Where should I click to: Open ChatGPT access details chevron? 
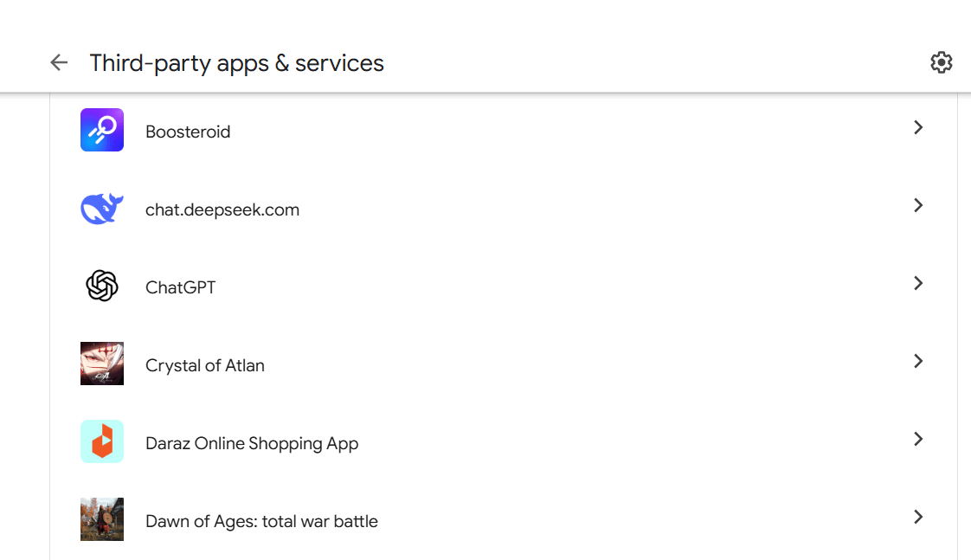pyautogui.click(x=918, y=284)
